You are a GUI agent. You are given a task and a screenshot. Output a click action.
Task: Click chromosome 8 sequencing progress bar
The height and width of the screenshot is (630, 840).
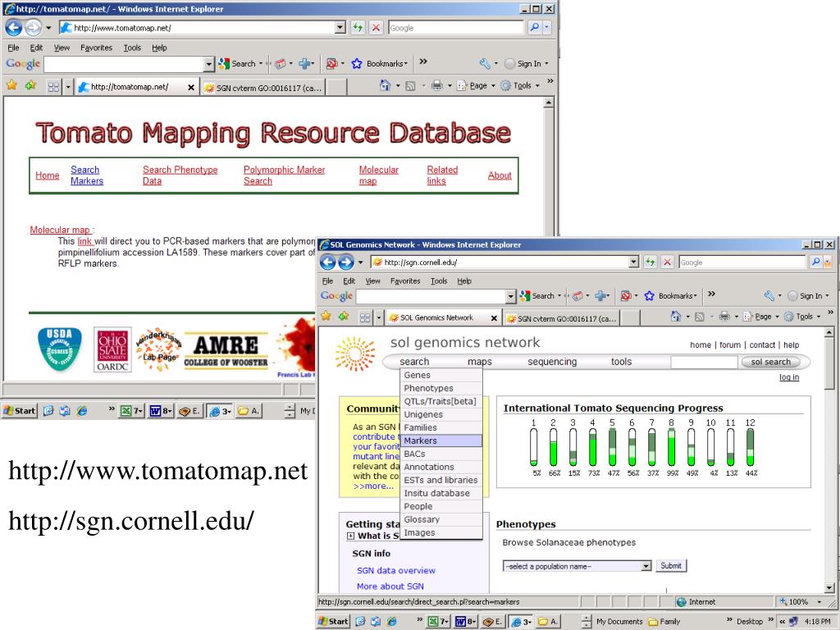[x=671, y=447]
